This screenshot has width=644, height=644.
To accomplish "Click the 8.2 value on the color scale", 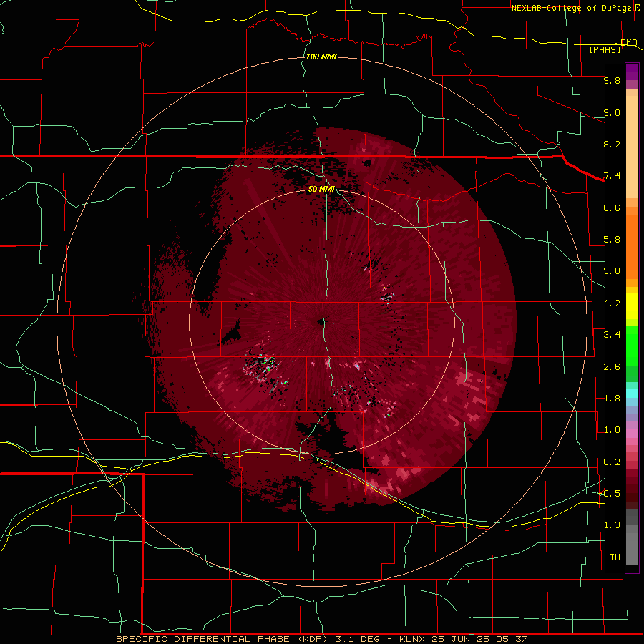I will tap(612, 144).
